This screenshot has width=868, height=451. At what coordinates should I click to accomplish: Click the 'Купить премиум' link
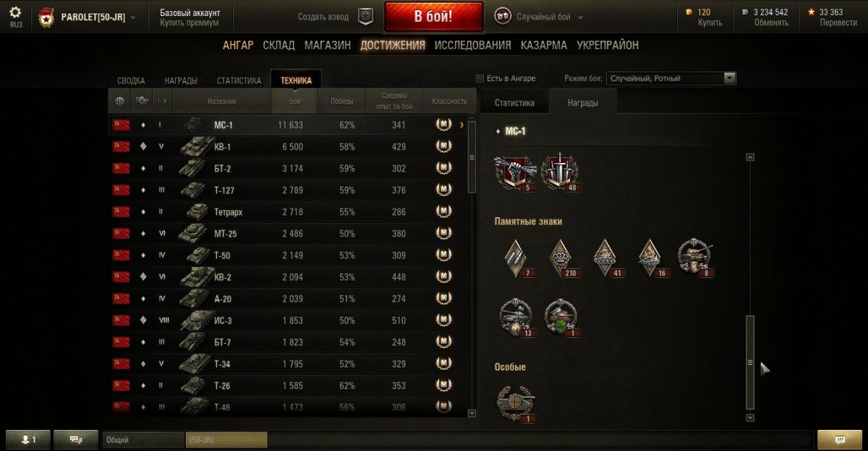pos(190,23)
